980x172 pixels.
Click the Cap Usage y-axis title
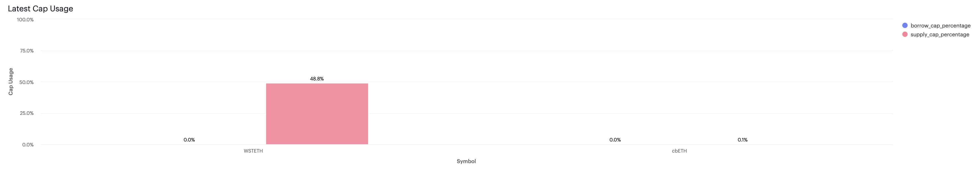(11, 82)
